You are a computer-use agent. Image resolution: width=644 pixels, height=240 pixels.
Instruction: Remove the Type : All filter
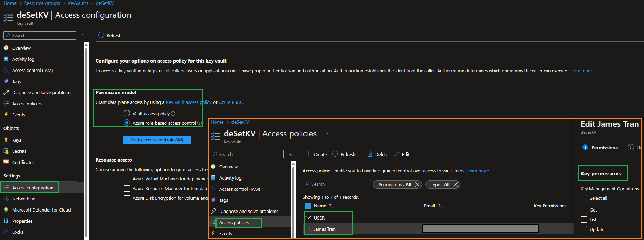[456, 184]
